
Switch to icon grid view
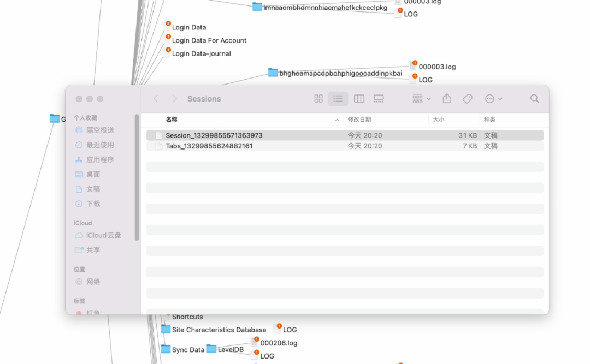[318, 99]
